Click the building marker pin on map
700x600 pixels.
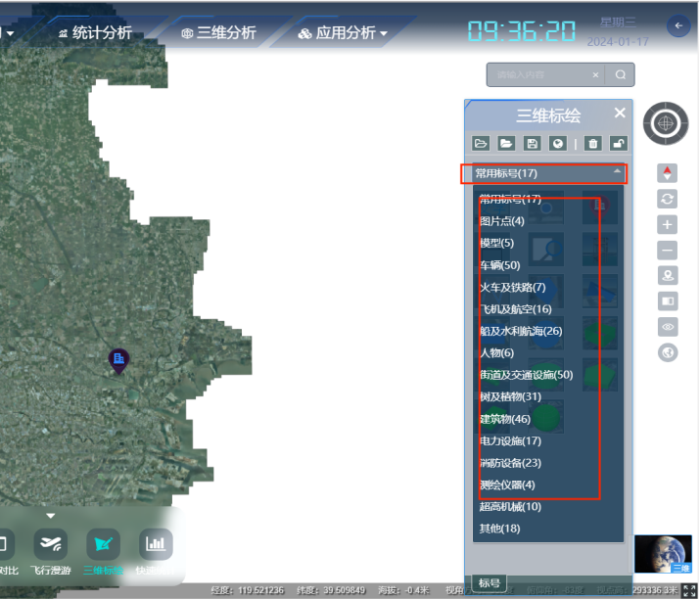[x=118, y=361]
